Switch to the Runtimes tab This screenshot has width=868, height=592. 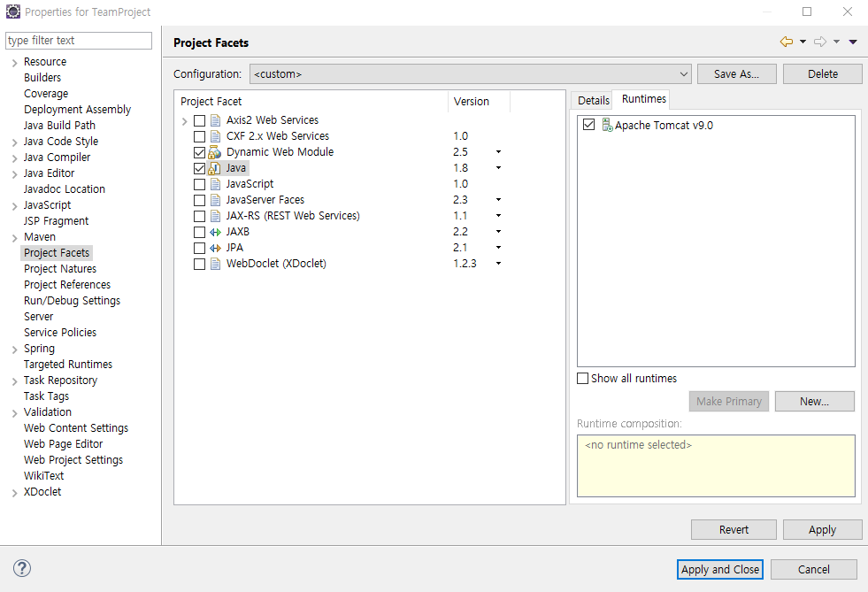(x=644, y=98)
